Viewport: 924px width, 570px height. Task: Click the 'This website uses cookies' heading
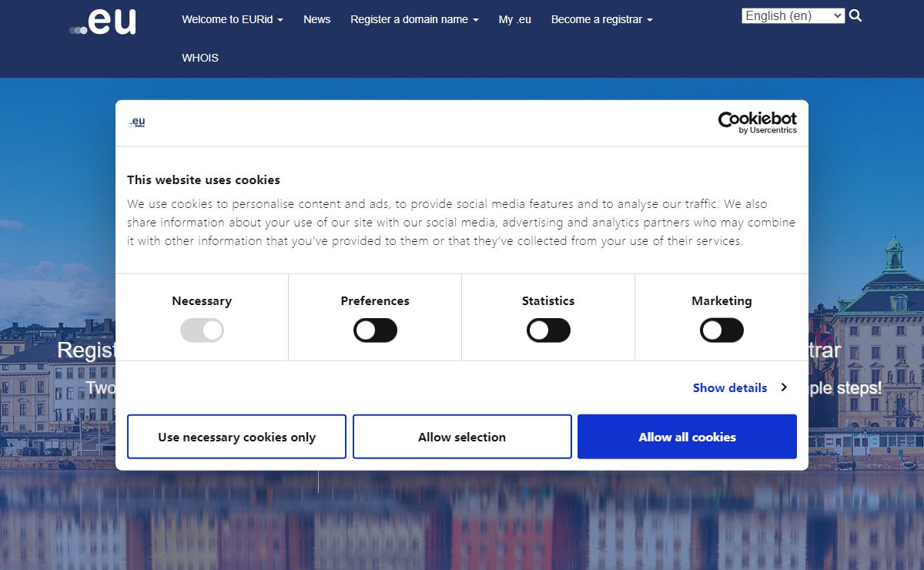(x=203, y=179)
